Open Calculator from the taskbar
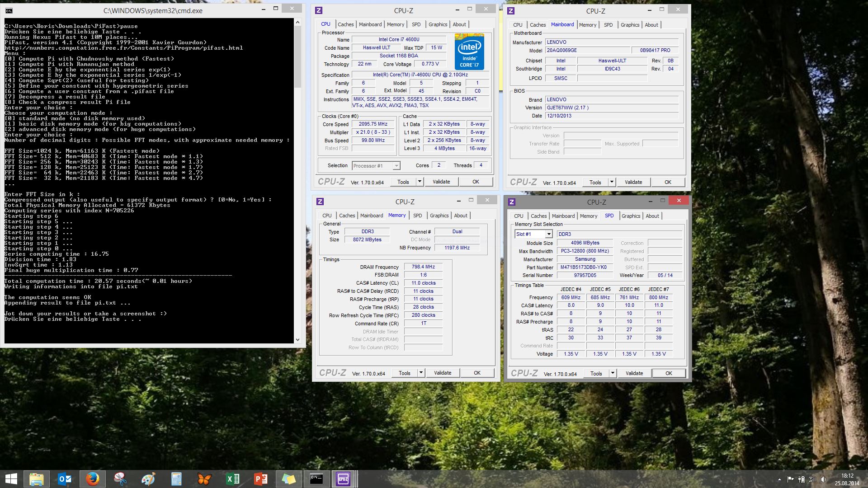This screenshot has width=868, height=488. coord(176,479)
